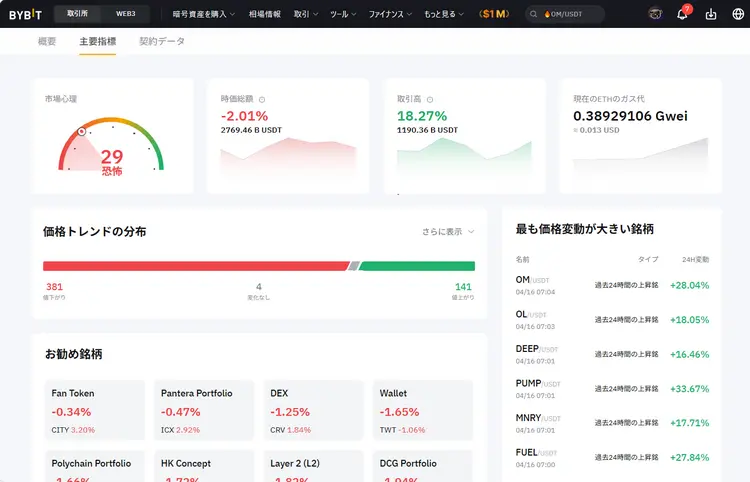Click the CITY 3.20% entry

pos(73,430)
